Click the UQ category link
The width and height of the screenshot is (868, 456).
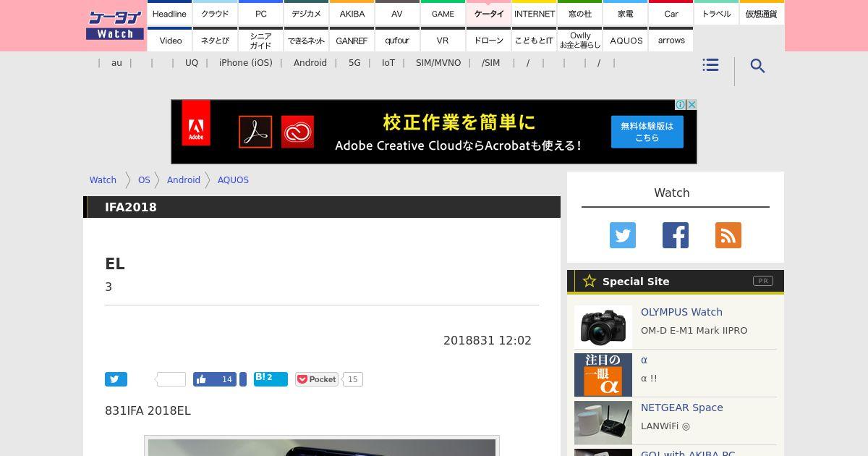pos(192,63)
